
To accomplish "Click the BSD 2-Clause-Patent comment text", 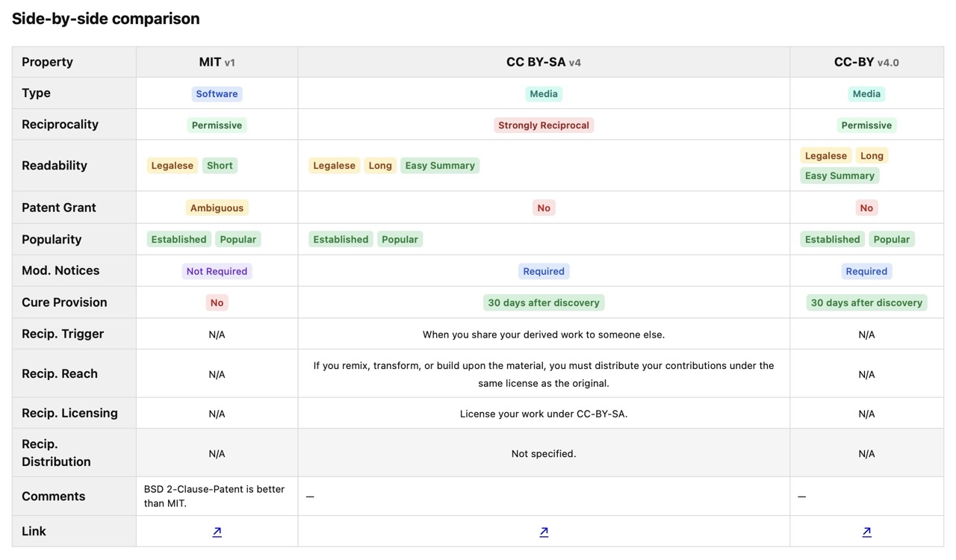I will 214,497.
